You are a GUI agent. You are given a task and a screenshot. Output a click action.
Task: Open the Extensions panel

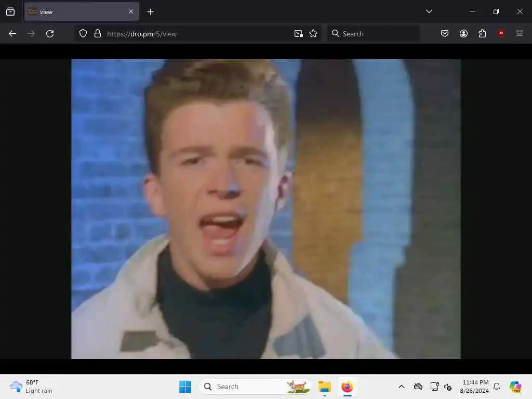click(482, 33)
